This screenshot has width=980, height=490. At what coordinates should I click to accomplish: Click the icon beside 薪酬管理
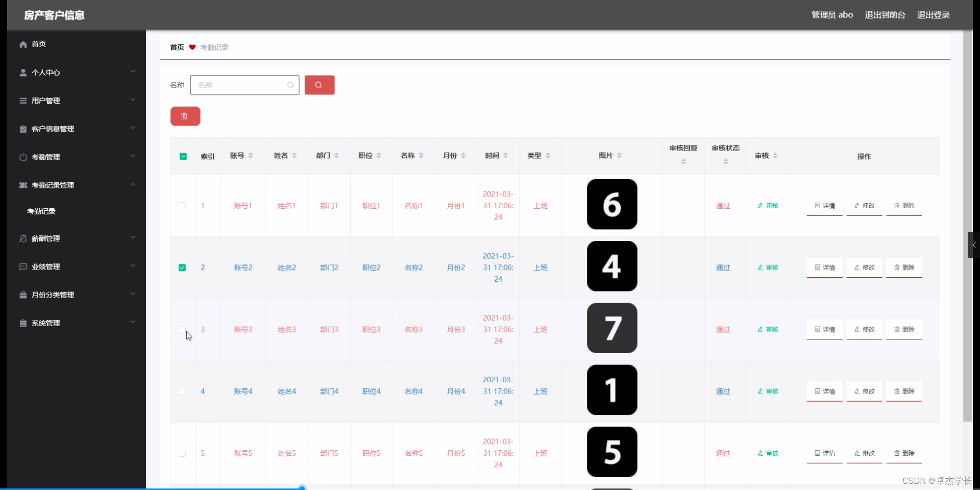[x=23, y=238]
